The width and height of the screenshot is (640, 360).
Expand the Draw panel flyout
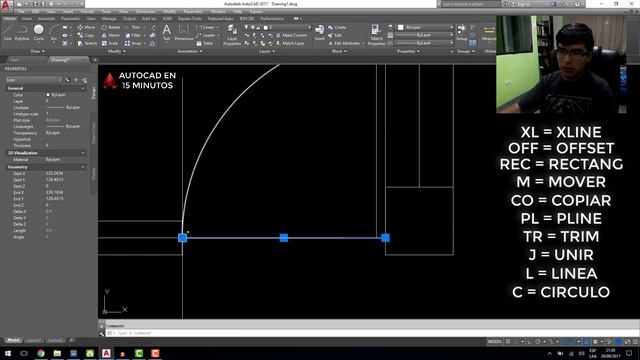[x=38, y=51]
